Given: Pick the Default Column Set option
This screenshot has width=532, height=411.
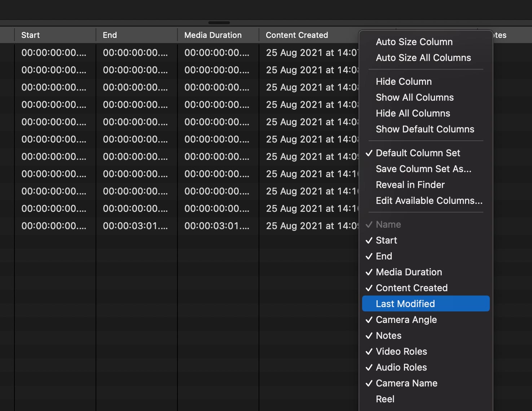Looking at the screenshot, I should 426,153.
